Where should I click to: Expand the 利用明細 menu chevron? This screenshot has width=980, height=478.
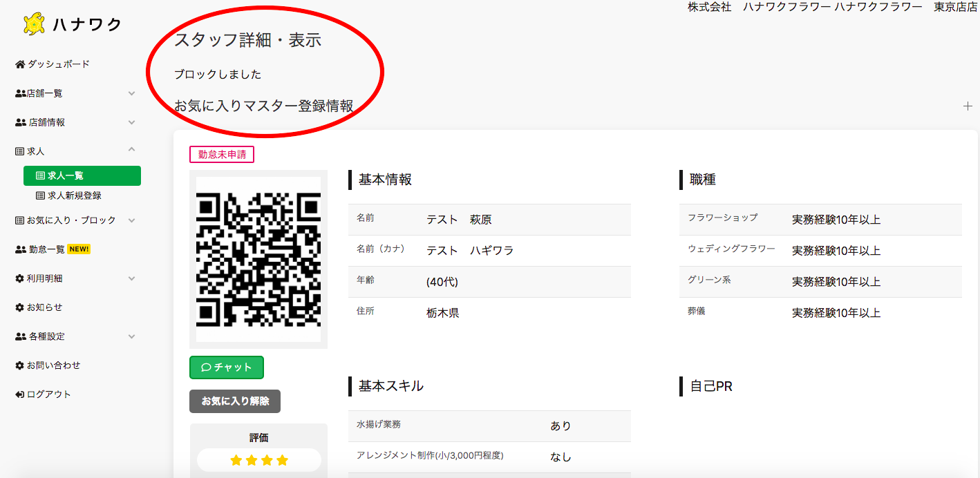pyautogui.click(x=132, y=278)
